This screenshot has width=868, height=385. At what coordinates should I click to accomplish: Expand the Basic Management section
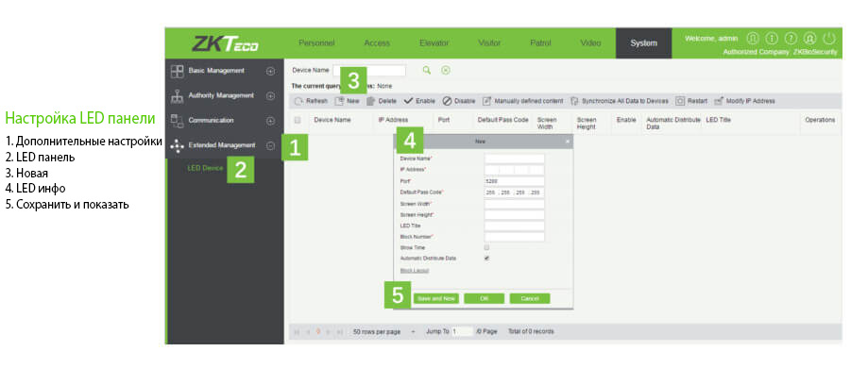[270, 71]
